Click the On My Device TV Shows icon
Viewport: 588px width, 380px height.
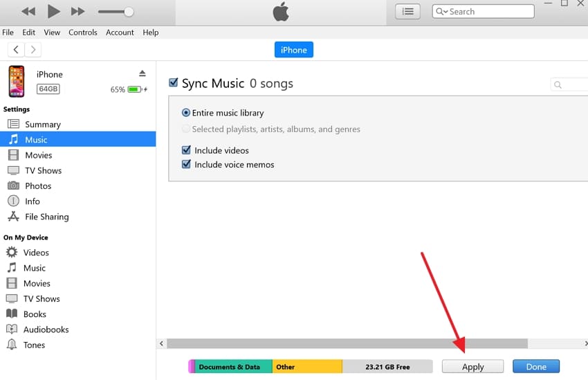click(x=12, y=298)
